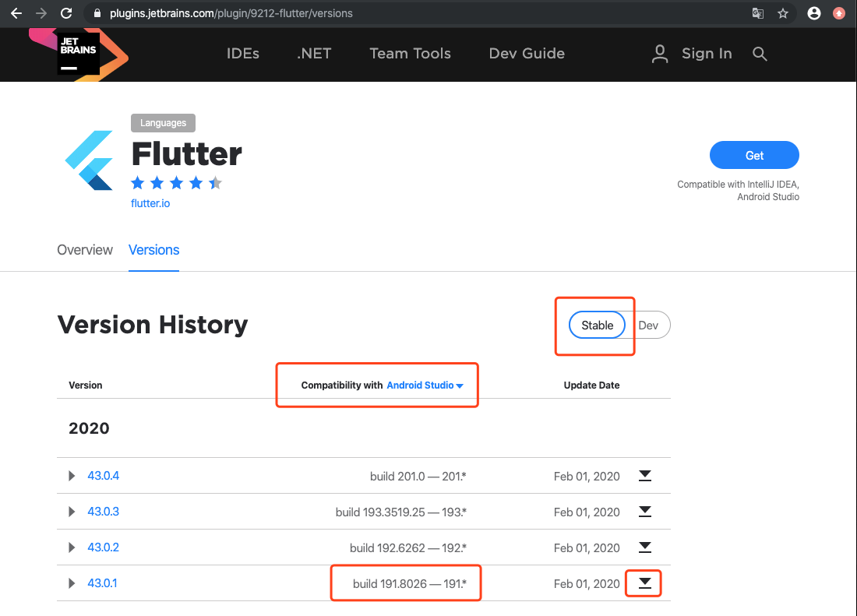
Task: Click the 'build 193.3519.25 — 193.*' text
Action: tap(401, 512)
